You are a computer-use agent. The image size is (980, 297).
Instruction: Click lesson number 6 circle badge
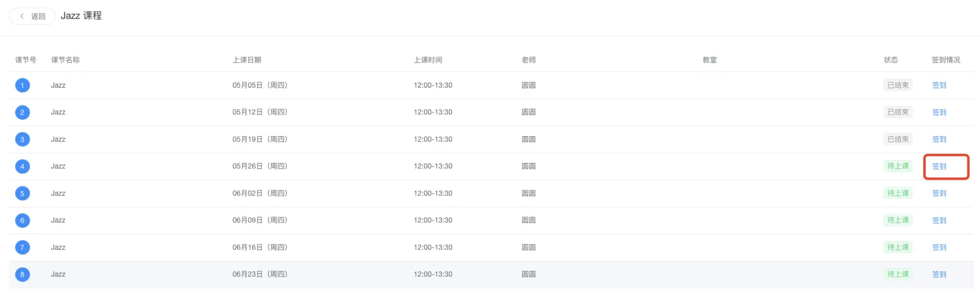click(23, 220)
